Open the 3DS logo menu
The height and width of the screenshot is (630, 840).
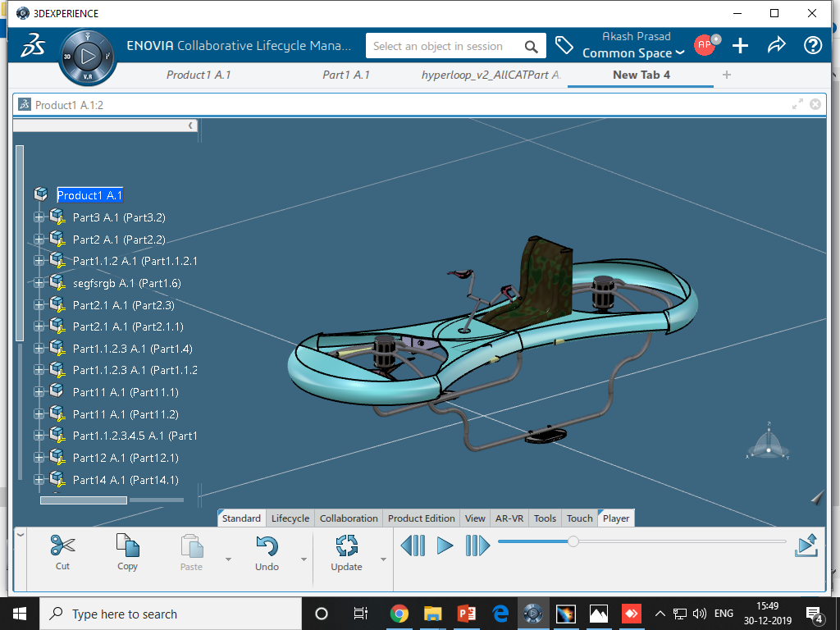(33, 46)
